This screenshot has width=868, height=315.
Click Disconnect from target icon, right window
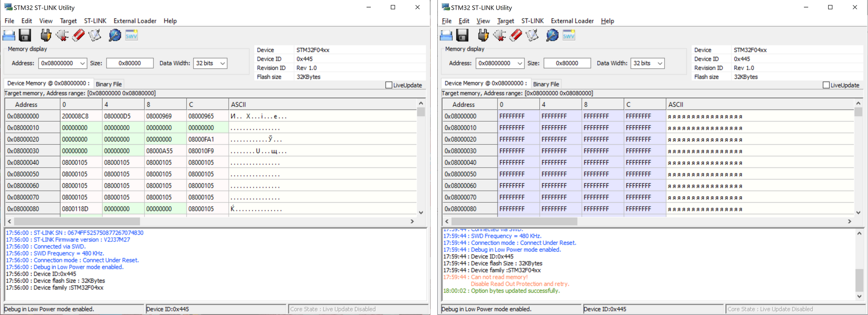499,35
